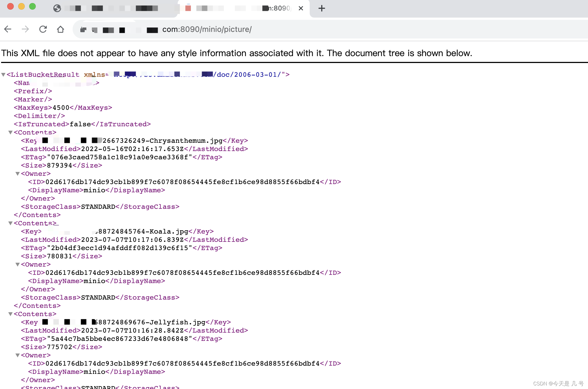Screen dimensions: 588x389
Task: Open the browser home page
Action: click(x=61, y=29)
